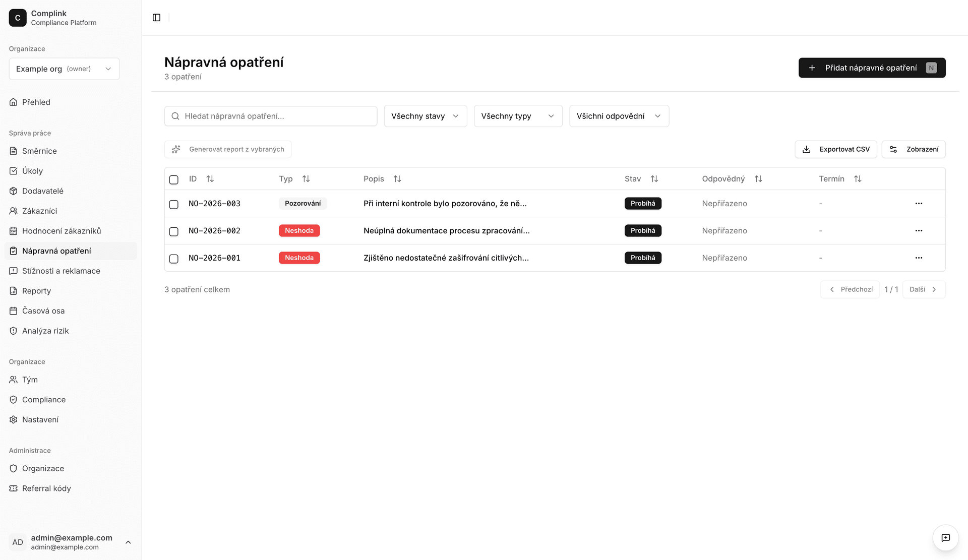Viewport: 968px width, 560px height.
Task: Go to Stížnosti a reklamace in sidebar
Action: 61,271
